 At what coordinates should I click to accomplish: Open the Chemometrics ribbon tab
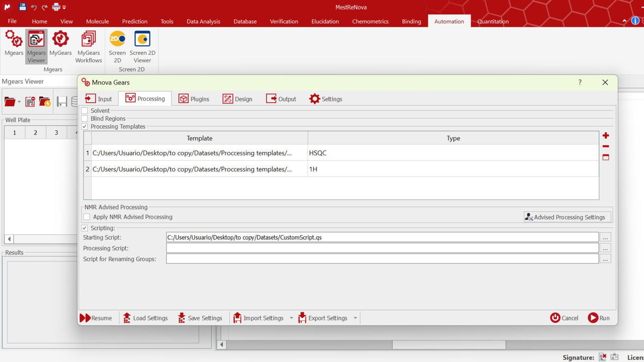coord(370,21)
